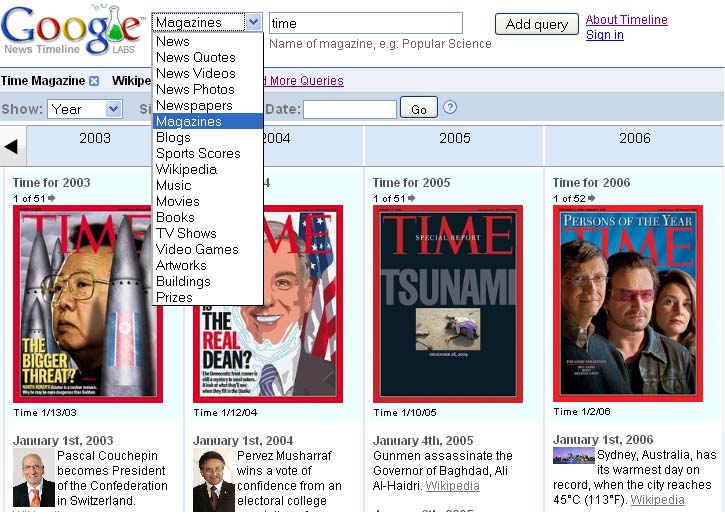The image size is (725, 514).
Task: Click the 'January 4th, 2005' date heading
Action: (x=423, y=441)
